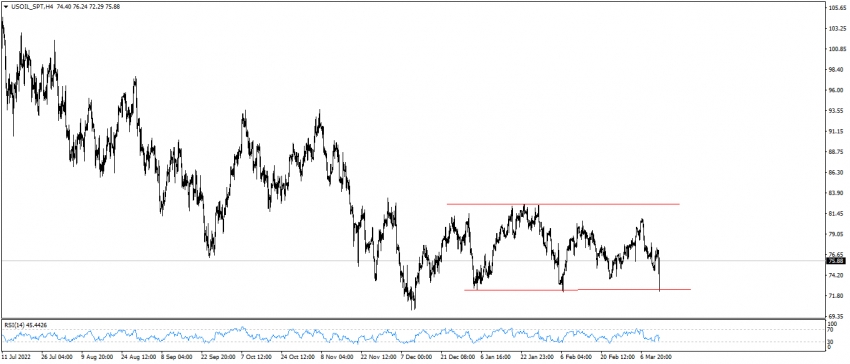Click the 11 Jul 2022 date label

pyautogui.click(x=17, y=357)
